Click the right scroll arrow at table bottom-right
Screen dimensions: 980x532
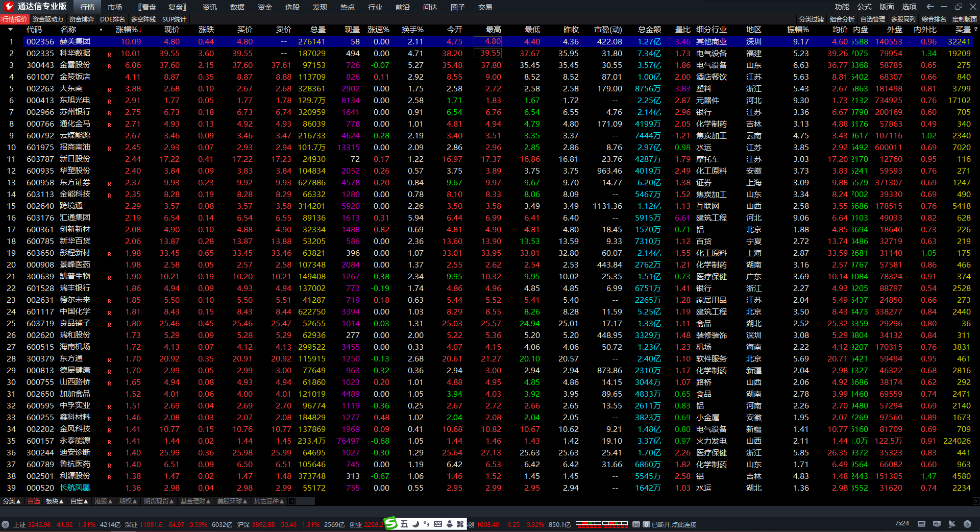(976, 501)
